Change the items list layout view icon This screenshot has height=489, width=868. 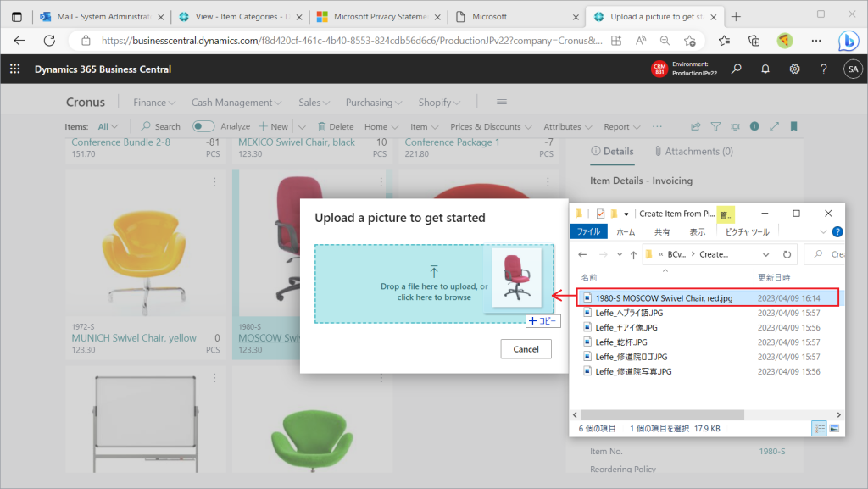pos(735,126)
